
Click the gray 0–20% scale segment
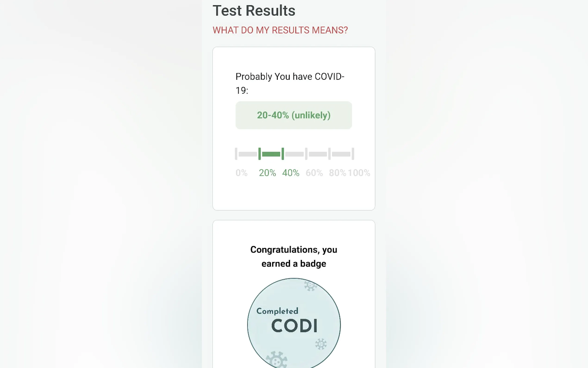(248, 154)
